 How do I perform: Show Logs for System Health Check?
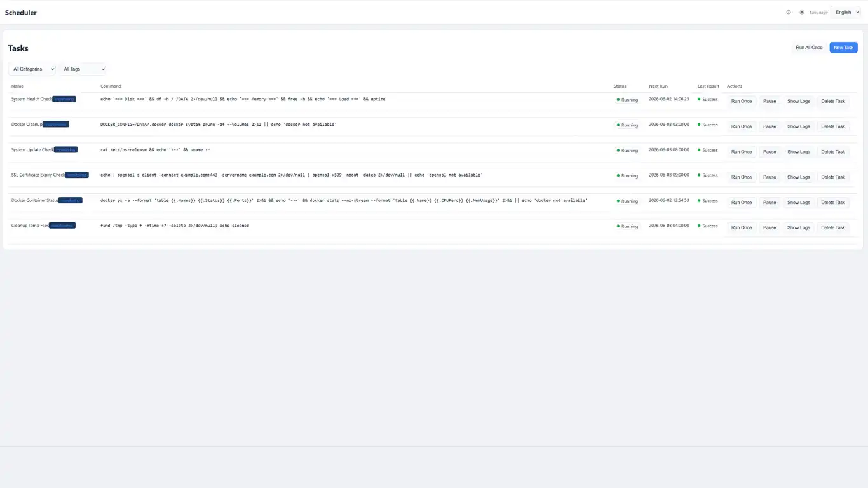click(x=799, y=101)
